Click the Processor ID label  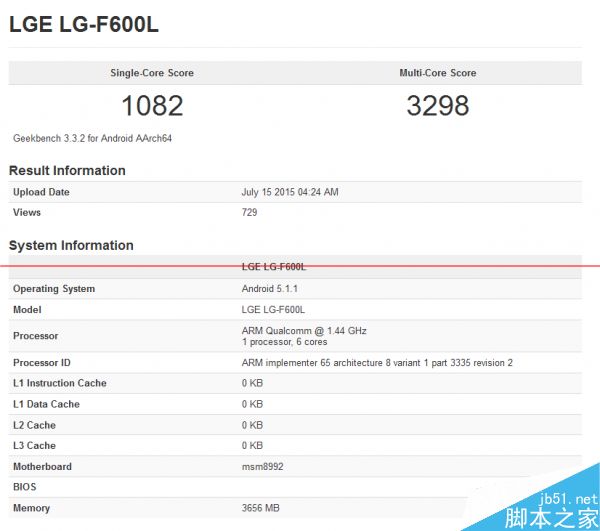click(x=41, y=363)
